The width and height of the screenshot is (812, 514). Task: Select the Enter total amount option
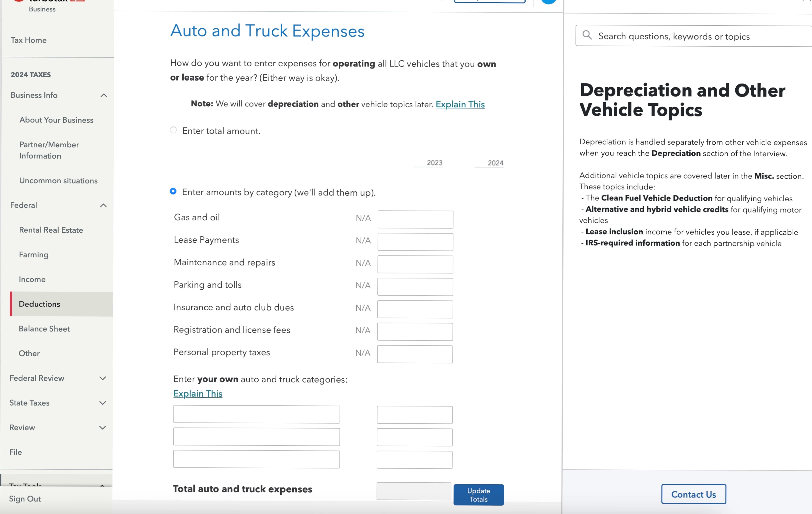point(173,130)
